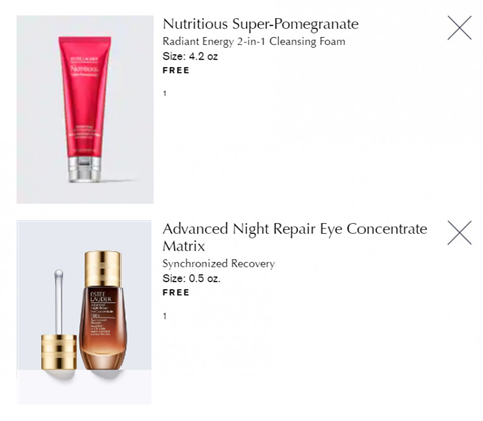Click the Size: 0.5 oz. label
The height and width of the screenshot is (421, 483).
tap(191, 278)
